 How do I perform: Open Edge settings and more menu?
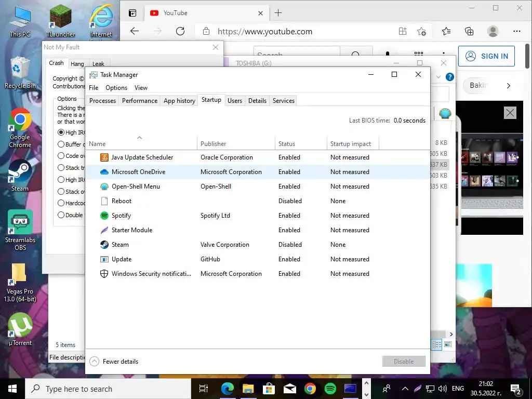pos(517,32)
